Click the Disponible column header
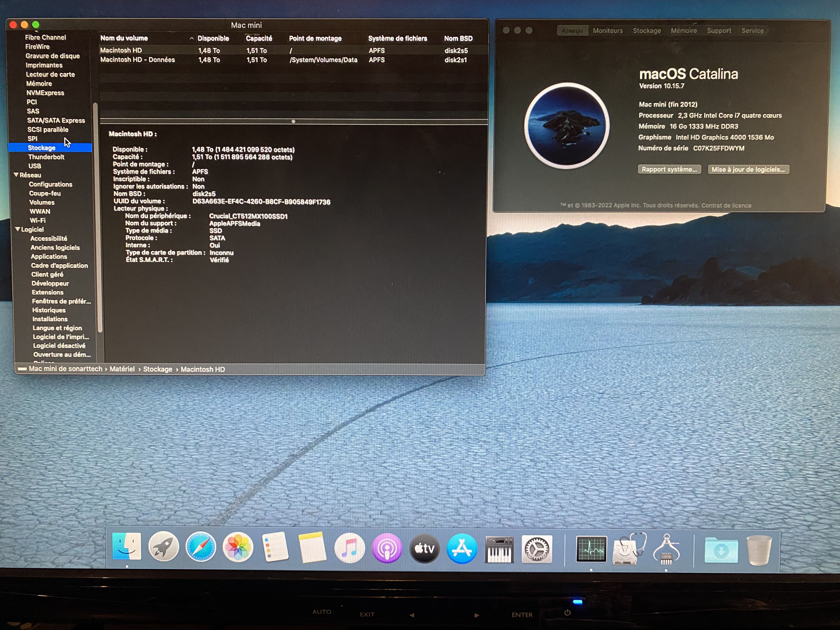The width and height of the screenshot is (840, 630). 213,38
